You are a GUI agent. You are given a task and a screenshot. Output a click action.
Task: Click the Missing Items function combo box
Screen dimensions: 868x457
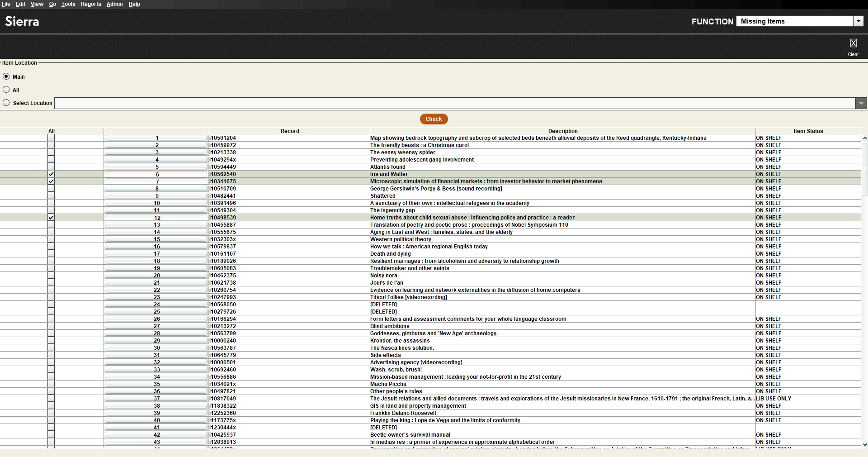(x=794, y=21)
